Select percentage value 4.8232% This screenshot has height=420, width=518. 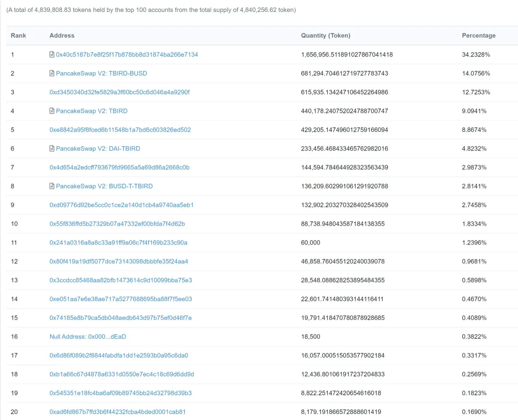click(474, 149)
